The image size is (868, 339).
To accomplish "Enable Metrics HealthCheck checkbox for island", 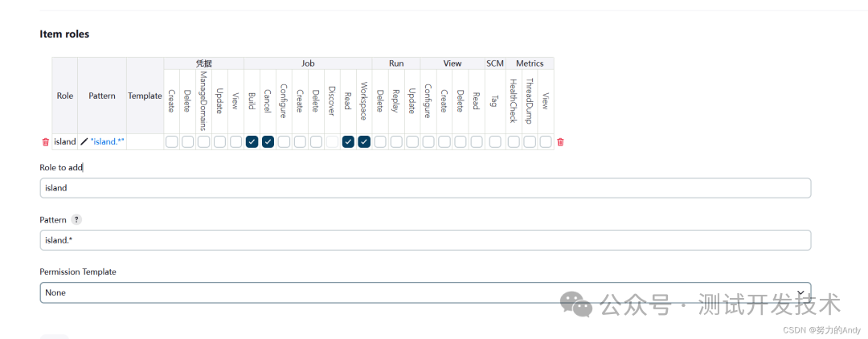I will [514, 141].
